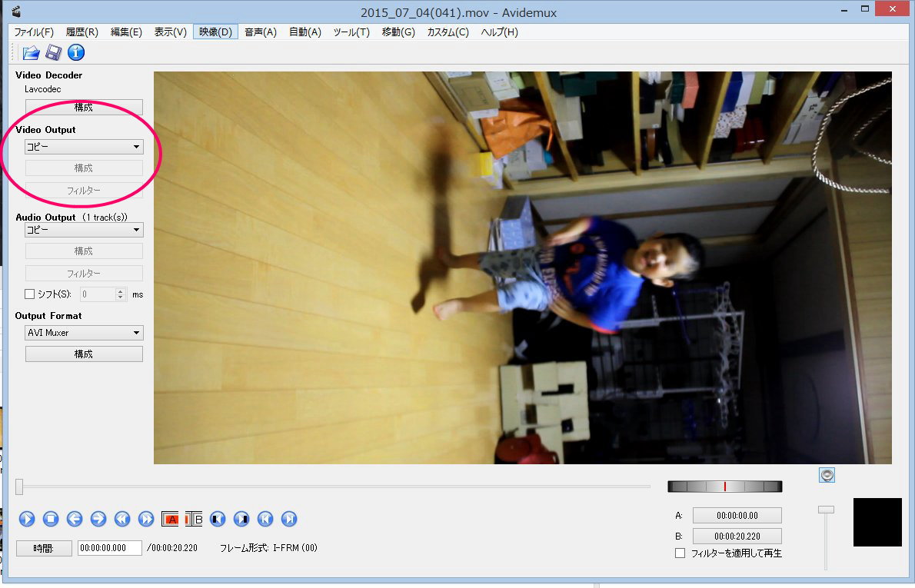Click the open video file icon

click(31, 53)
